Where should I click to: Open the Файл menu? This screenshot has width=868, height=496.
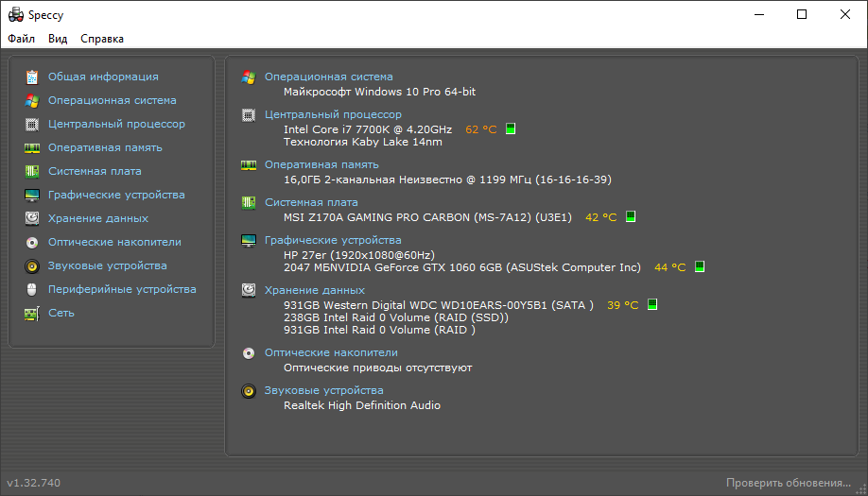click(x=21, y=39)
